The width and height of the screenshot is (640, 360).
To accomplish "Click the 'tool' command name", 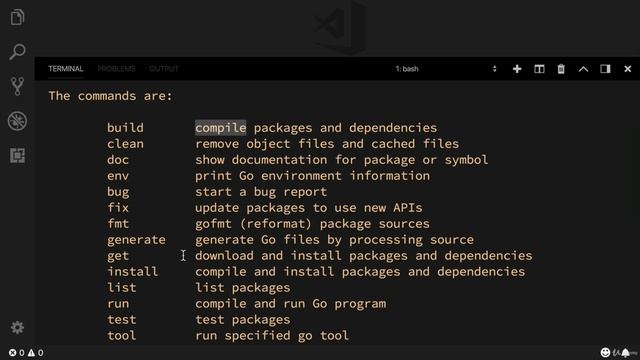I will [122, 336].
